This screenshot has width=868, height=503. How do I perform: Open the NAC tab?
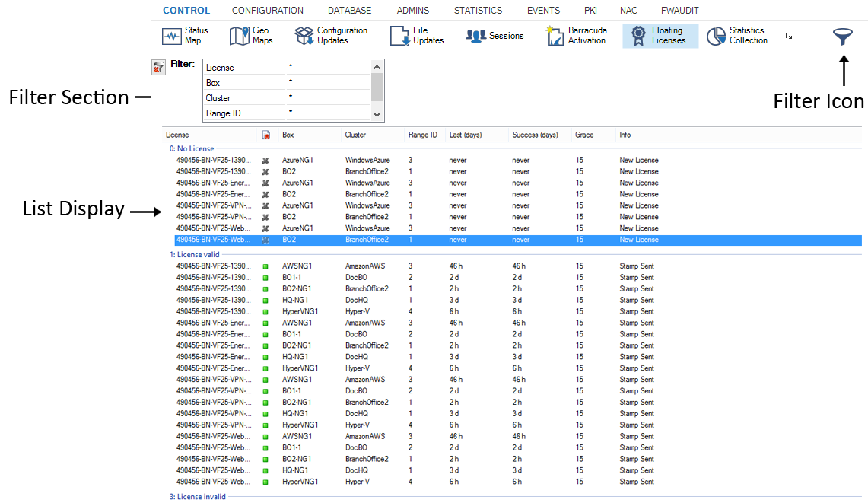[x=628, y=11]
